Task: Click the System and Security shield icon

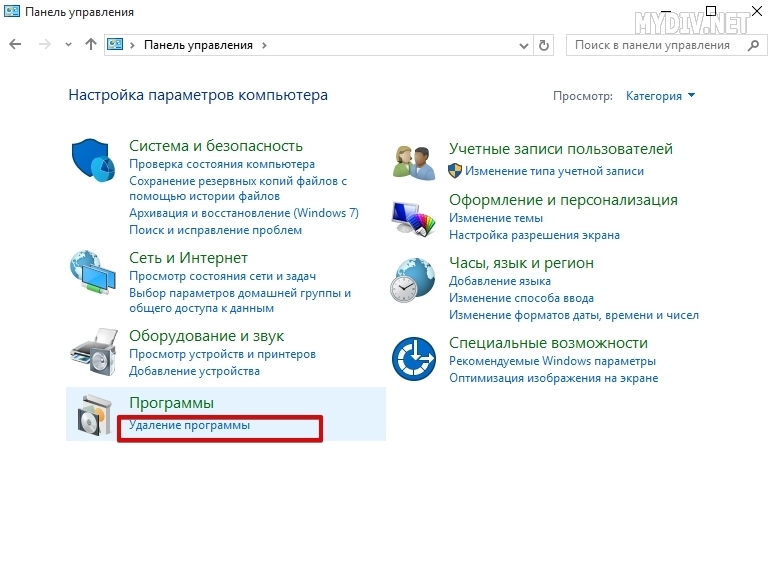Action: pos(93,160)
